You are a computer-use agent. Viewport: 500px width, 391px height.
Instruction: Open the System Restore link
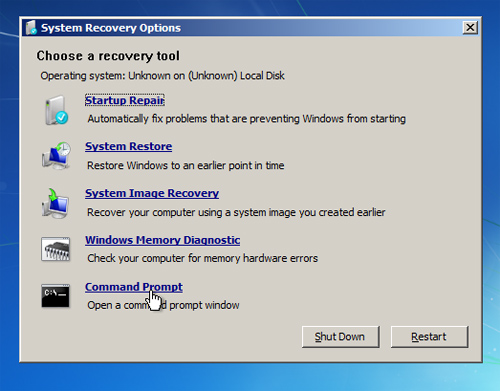click(128, 146)
